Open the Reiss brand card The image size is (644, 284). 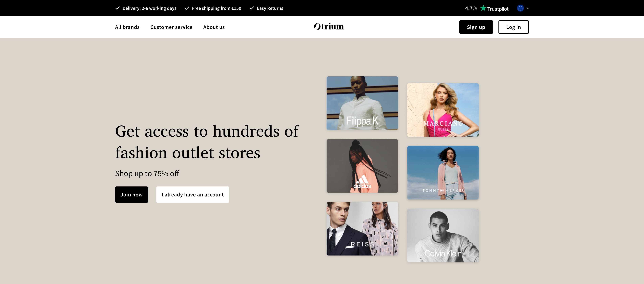tap(362, 229)
